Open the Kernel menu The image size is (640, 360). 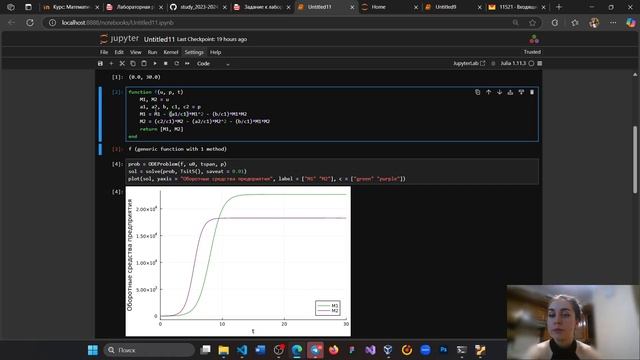(x=171, y=52)
